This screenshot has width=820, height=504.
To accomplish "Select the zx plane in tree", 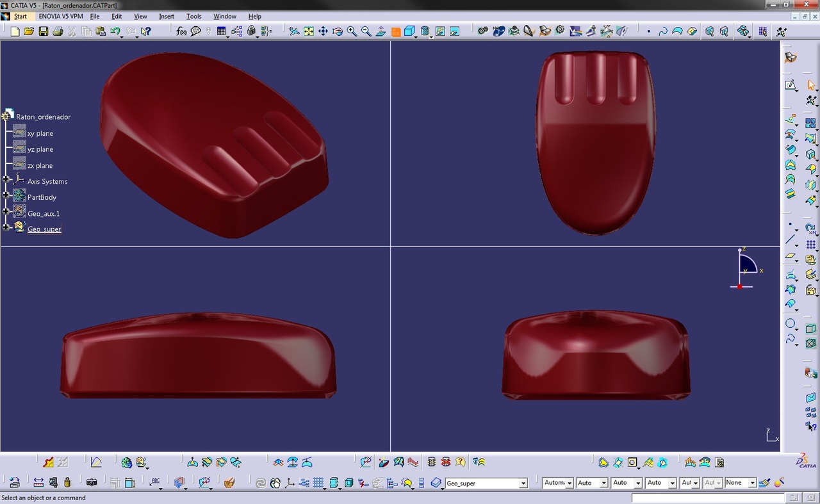I will [40, 165].
